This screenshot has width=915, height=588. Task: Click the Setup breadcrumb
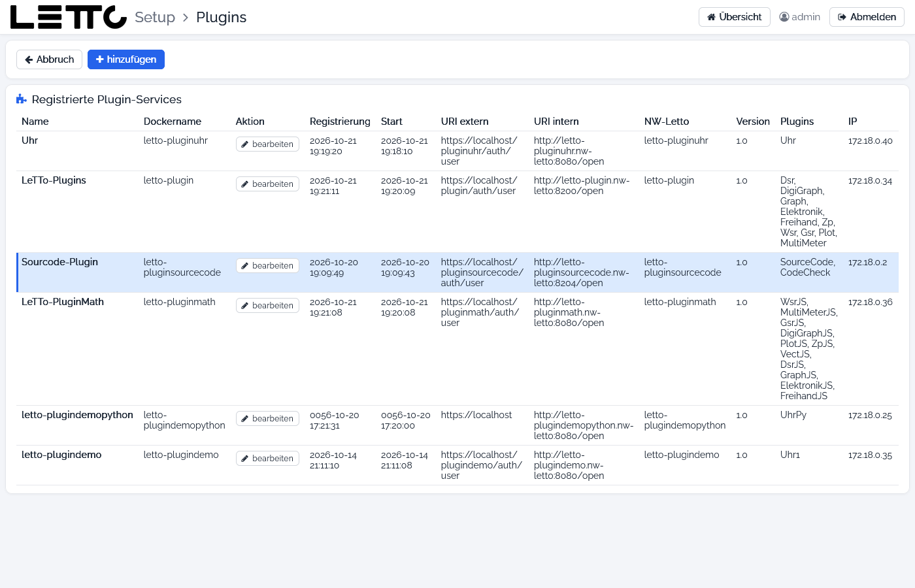(155, 17)
